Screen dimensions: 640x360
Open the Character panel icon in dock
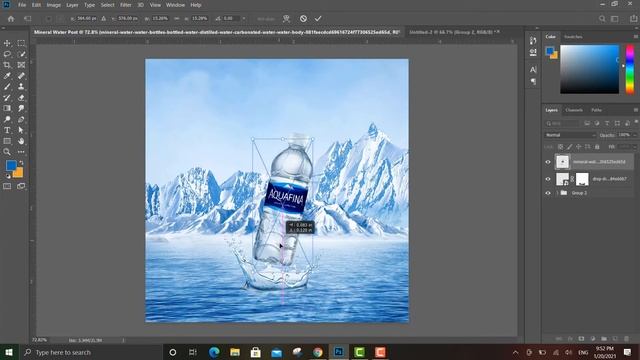pyautogui.click(x=533, y=70)
